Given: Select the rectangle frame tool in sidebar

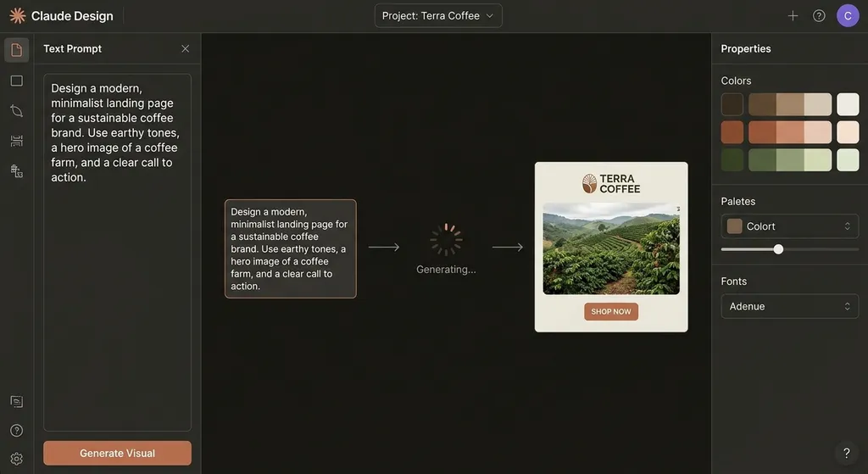Looking at the screenshot, I should pos(17,81).
